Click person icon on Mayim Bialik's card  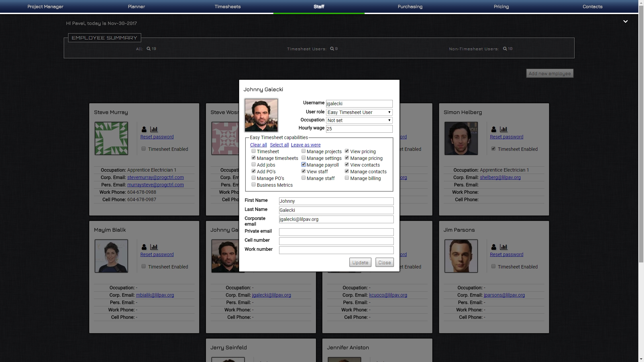tap(144, 247)
